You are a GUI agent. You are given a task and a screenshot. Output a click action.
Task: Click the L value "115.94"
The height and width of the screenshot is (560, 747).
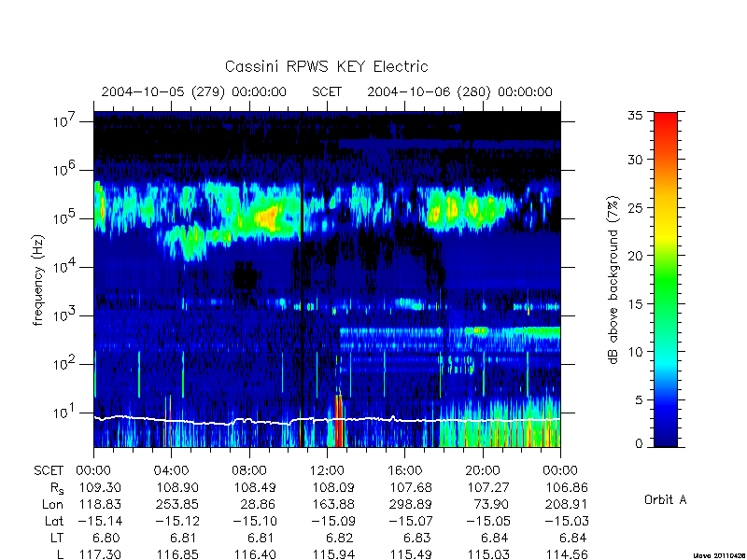tap(333, 554)
